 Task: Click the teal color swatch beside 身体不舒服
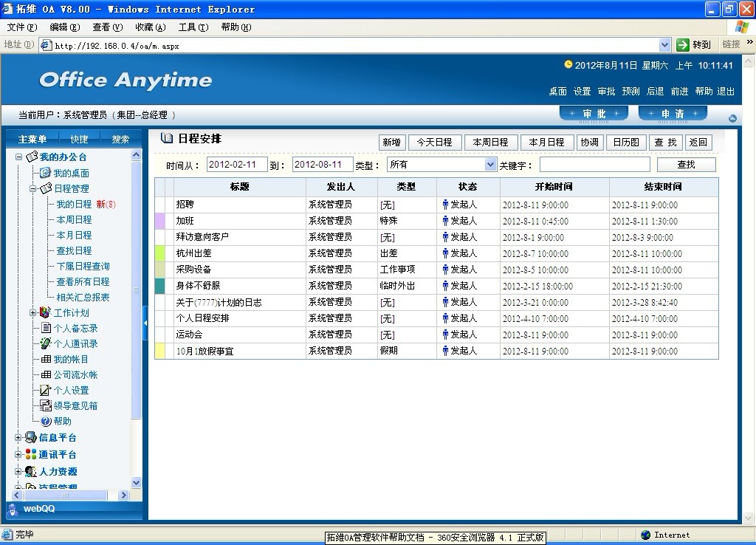[159, 286]
